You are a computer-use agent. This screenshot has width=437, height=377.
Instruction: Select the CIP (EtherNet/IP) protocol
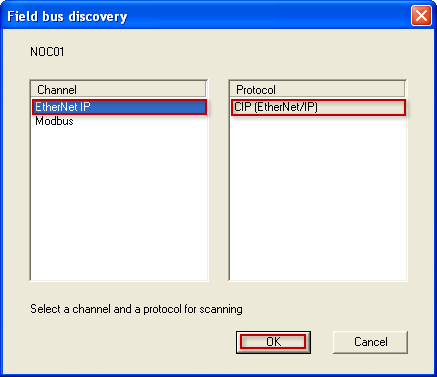(x=318, y=107)
